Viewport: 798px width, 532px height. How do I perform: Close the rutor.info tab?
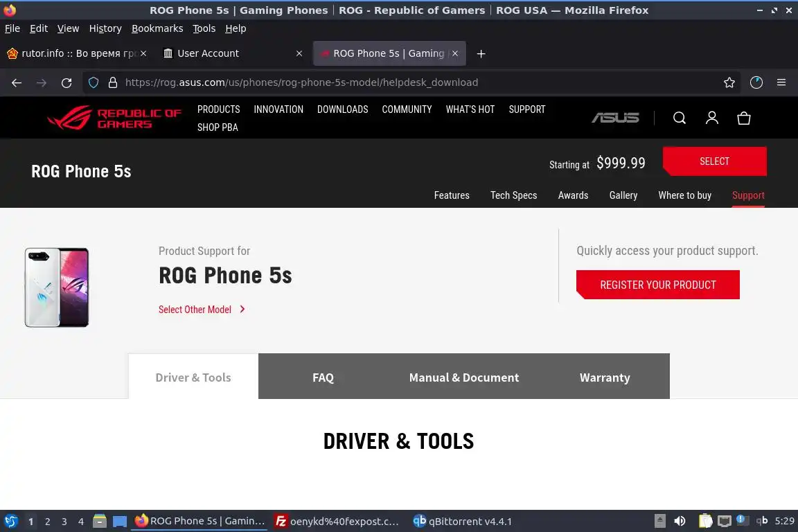coord(143,53)
